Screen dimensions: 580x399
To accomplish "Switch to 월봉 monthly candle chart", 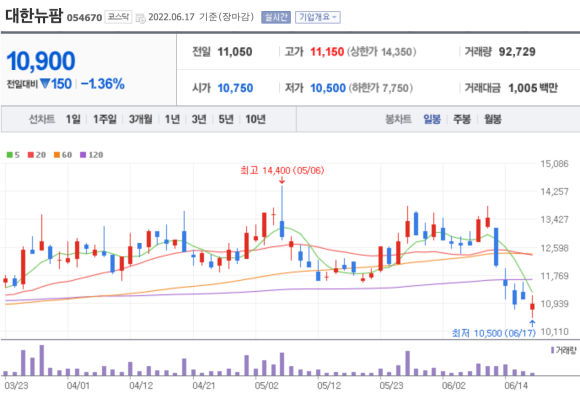I will [493, 119].
